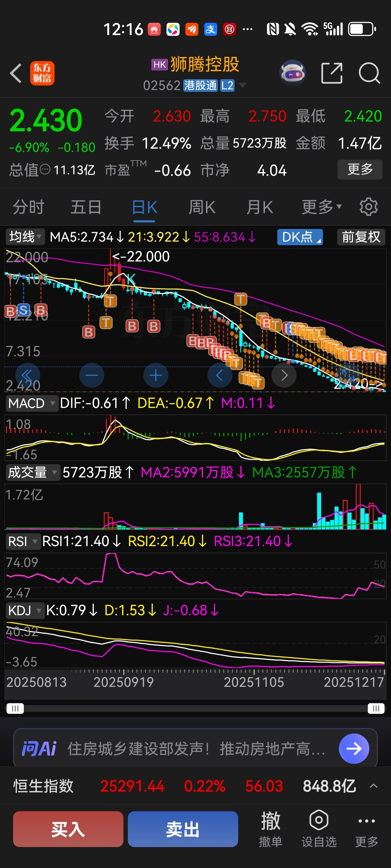Jump to earliest with double-left arrow
The width and height of the screenshot is (391, 868).
click(x=28, y=375)
